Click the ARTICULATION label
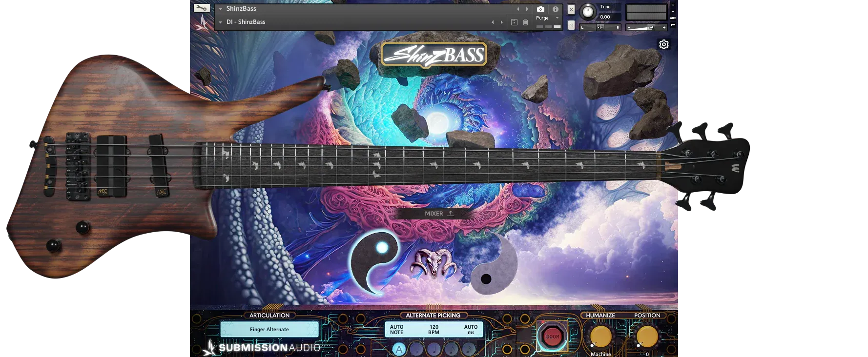868x357 pixels. pos(269,316)
